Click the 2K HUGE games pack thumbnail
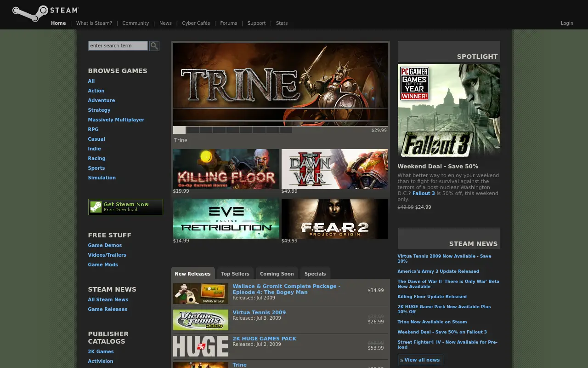The height and width of the screenshot is (368, 588). coord(201,346)
